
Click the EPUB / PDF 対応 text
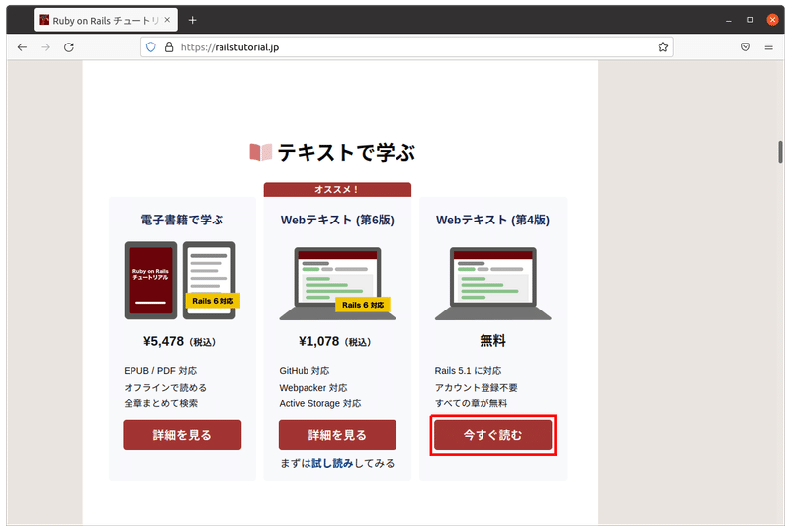(x=160, y=371)
